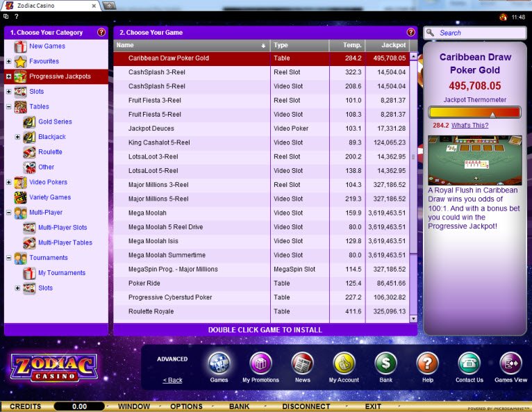Click the question mark in top bar
The width and height of the screenshot is (532, 412).
(16, 16)
